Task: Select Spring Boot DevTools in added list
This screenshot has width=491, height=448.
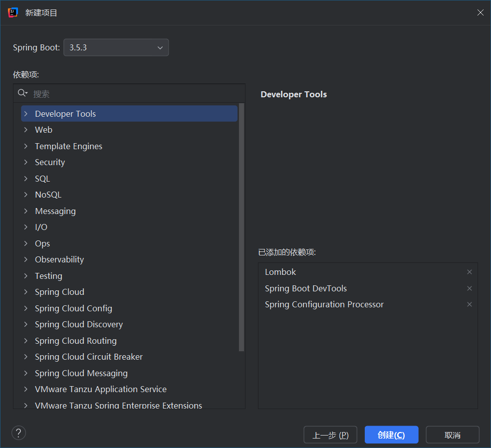Action: (x=368, y=288)
